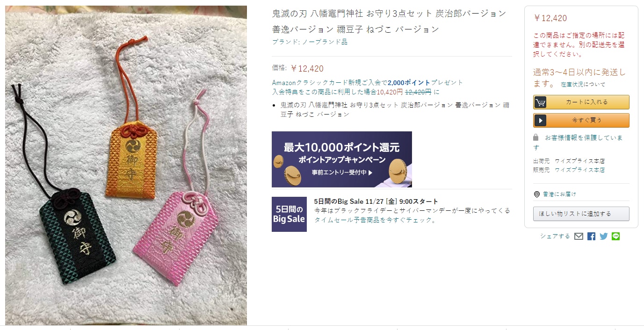The image size is (644, 330).
Task: Click the play arrow on 今すぐ買う
Action: [540, 120]
